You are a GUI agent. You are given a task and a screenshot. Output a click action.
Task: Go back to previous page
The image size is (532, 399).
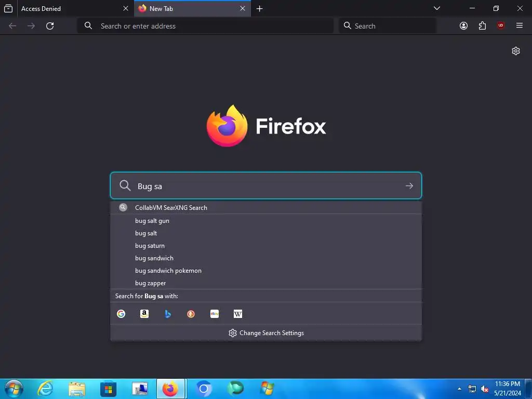(12, 26)
